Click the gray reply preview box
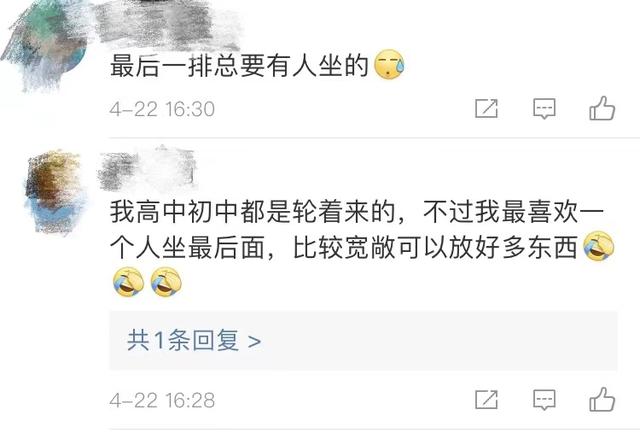The image size is (640, 433). coord(363,340)
